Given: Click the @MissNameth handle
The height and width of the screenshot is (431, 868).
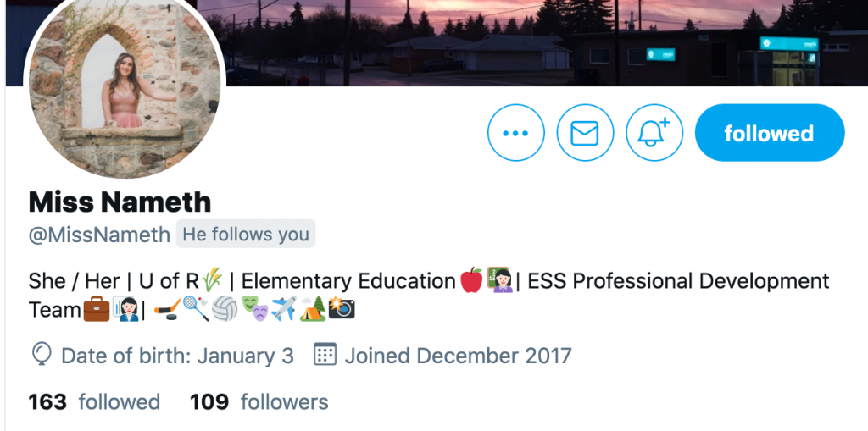Looking at the screenshot, I should 99,235.
